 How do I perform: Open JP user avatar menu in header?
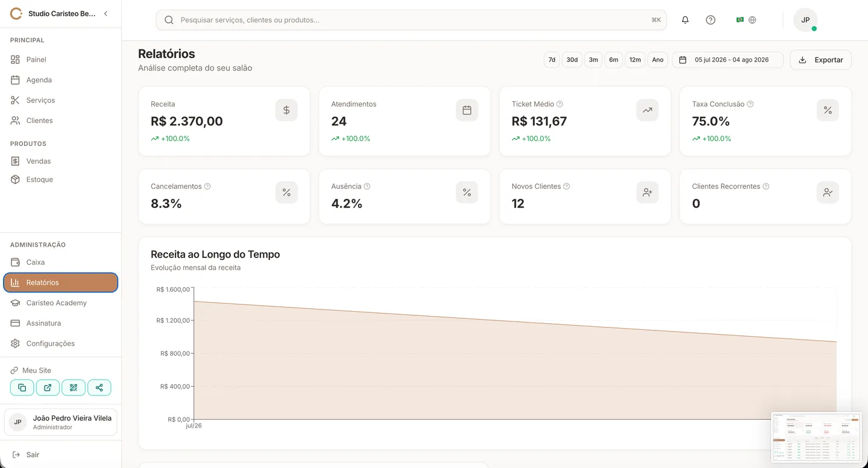tap(805, 20)
